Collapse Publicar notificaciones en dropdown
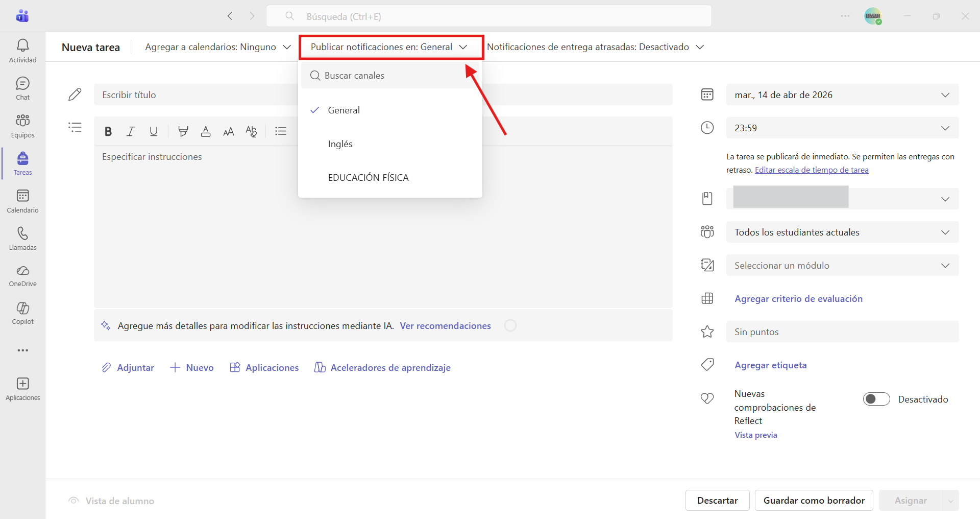980x519 pixels. pos(389,47)
